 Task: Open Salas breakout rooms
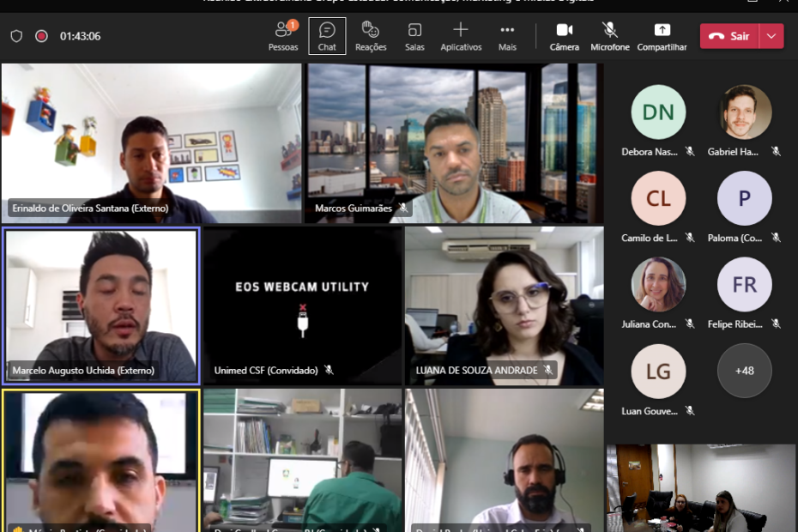pos(414,36)
